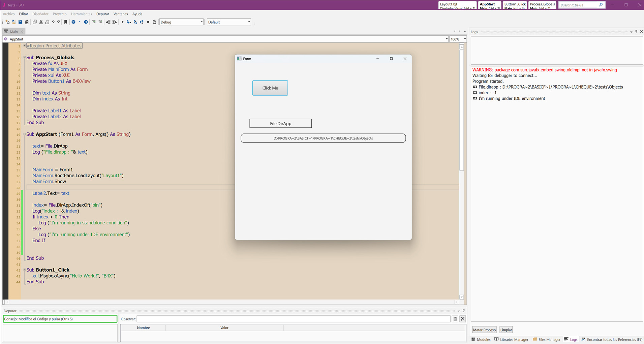Viewport: 644px width, 344px height.
Task: Expand the Region Project Attributes block
Action: 24,45
